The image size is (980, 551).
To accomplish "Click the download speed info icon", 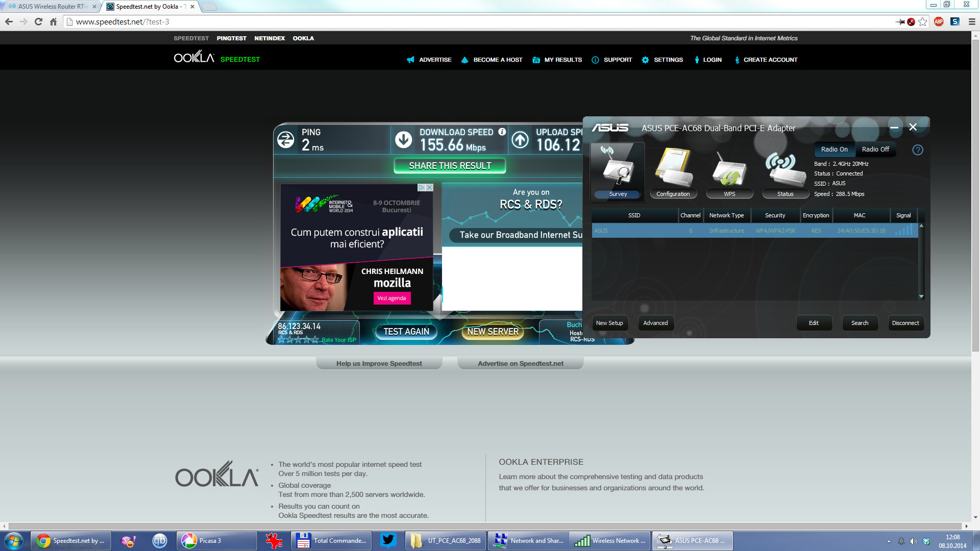I will [x=502, y=132].
